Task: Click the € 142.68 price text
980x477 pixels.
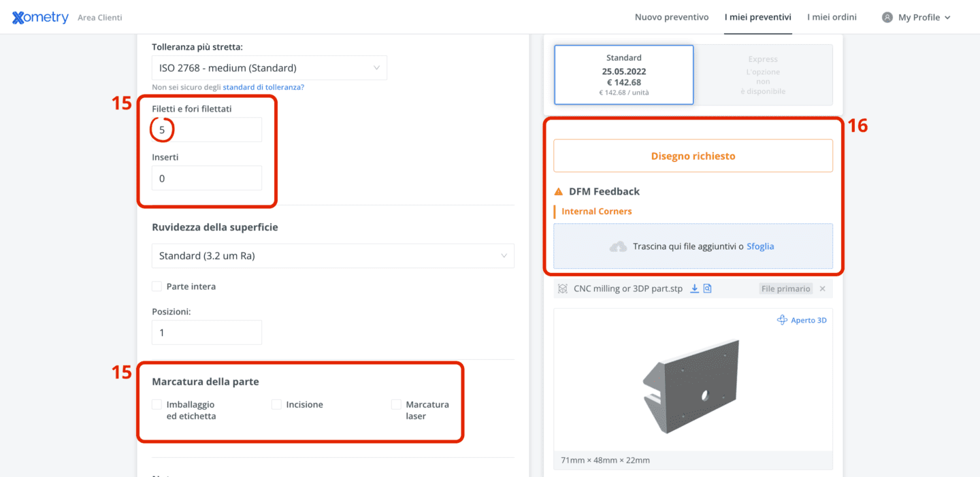Action: (623, 82)
